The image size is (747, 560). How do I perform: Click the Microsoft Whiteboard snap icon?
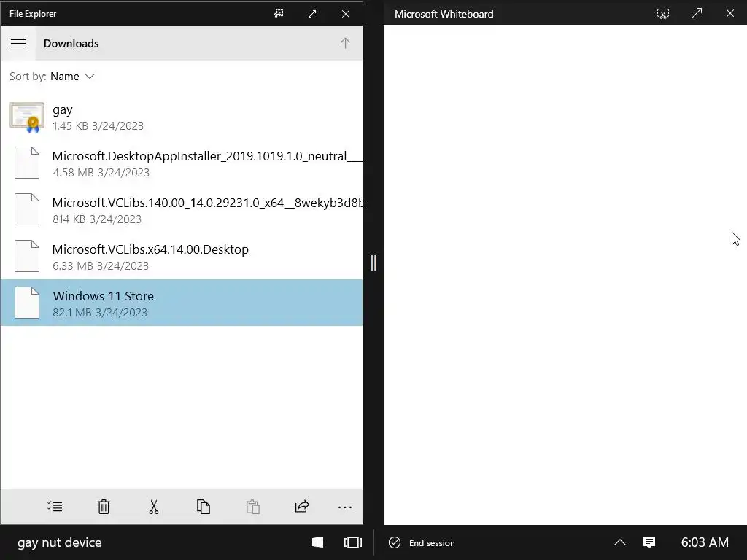pyautogui.click(x=663, y=14)
